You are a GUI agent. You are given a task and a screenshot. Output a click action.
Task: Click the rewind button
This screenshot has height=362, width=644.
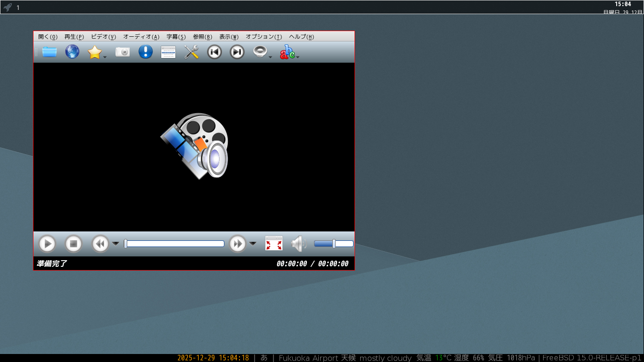click(100, 244)
